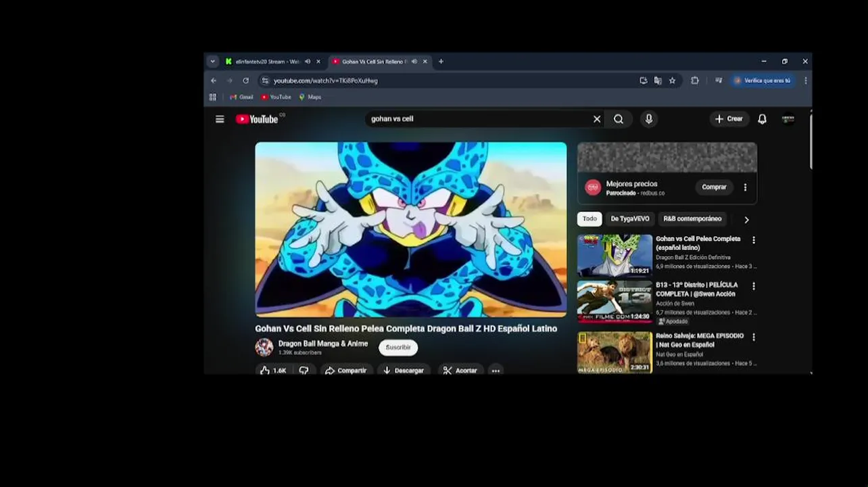The image size is (868, 487).
Task: Click the video player showing Cell
Action: 411,229
